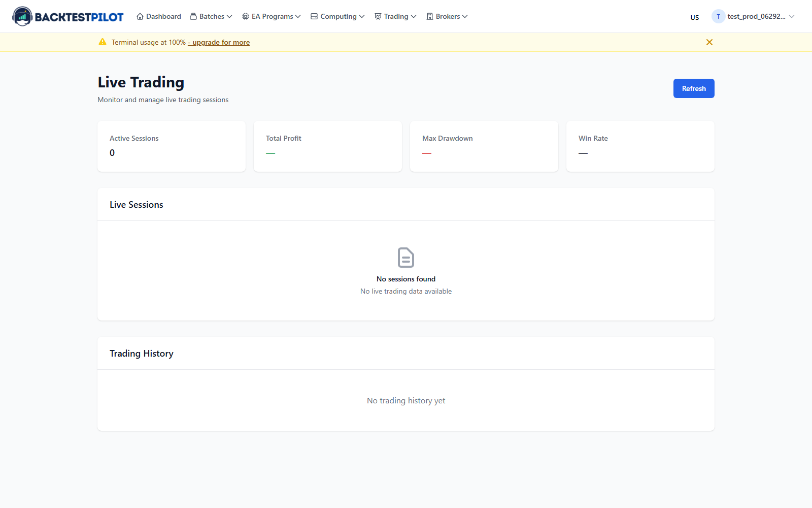
Task: Open the Computing menu label
Action: [x=339, y=16]
